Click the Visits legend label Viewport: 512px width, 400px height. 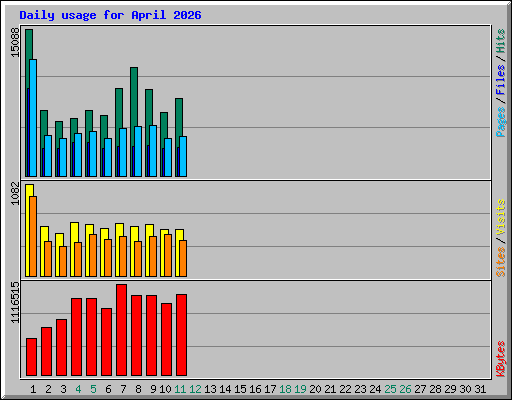pos(501,218)
